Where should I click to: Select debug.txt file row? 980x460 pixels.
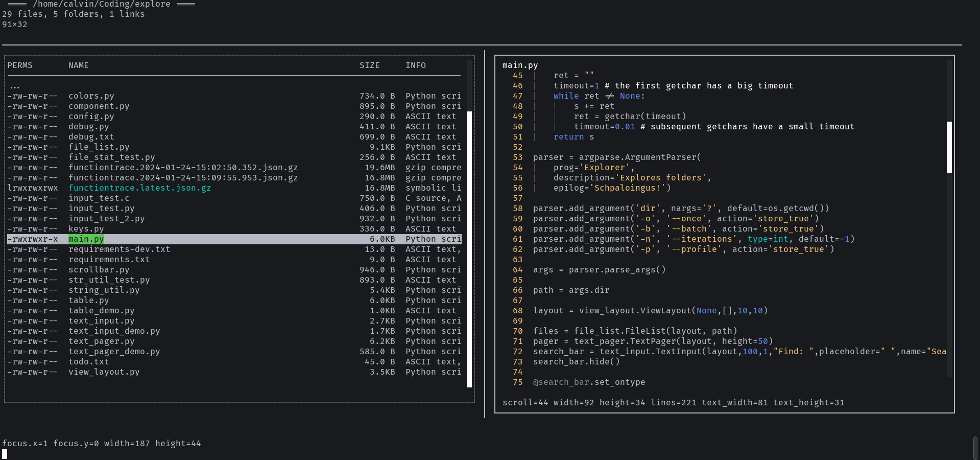(234, 137)
